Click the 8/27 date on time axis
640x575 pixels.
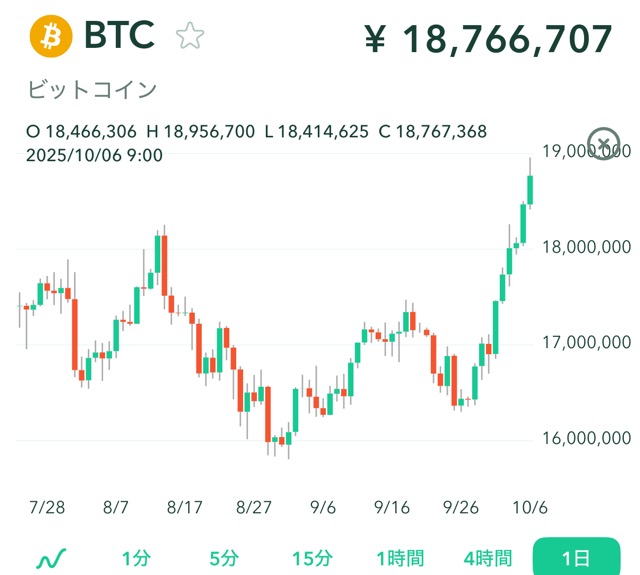255,507
